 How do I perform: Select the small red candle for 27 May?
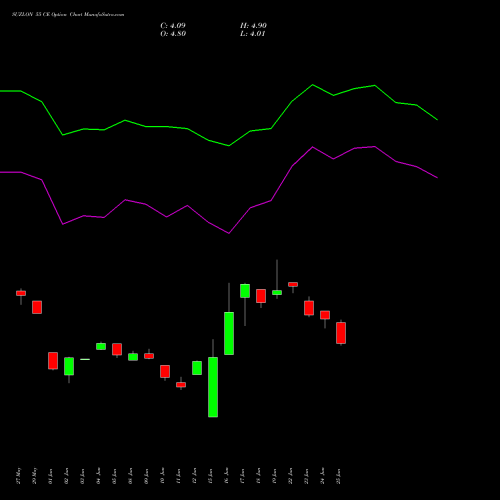[21, 293]
